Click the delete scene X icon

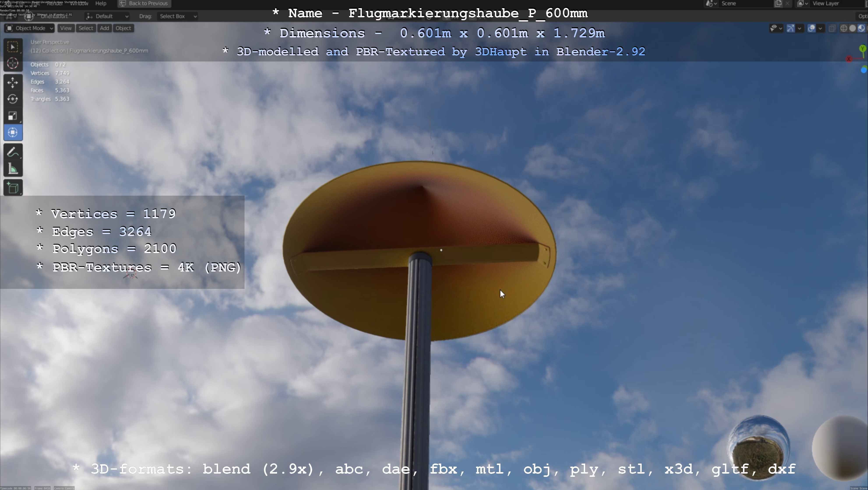tap(787, 3)
